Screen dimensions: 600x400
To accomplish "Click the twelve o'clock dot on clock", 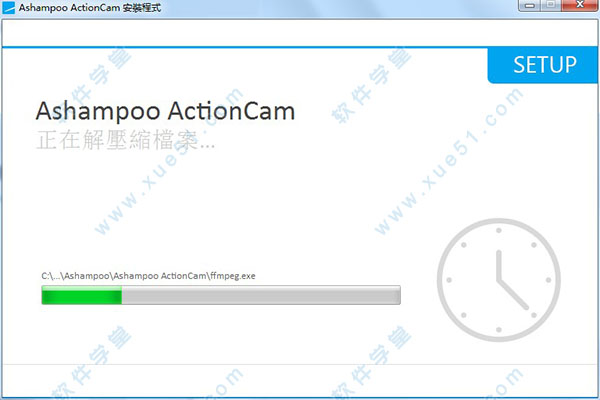I will 499,230.
